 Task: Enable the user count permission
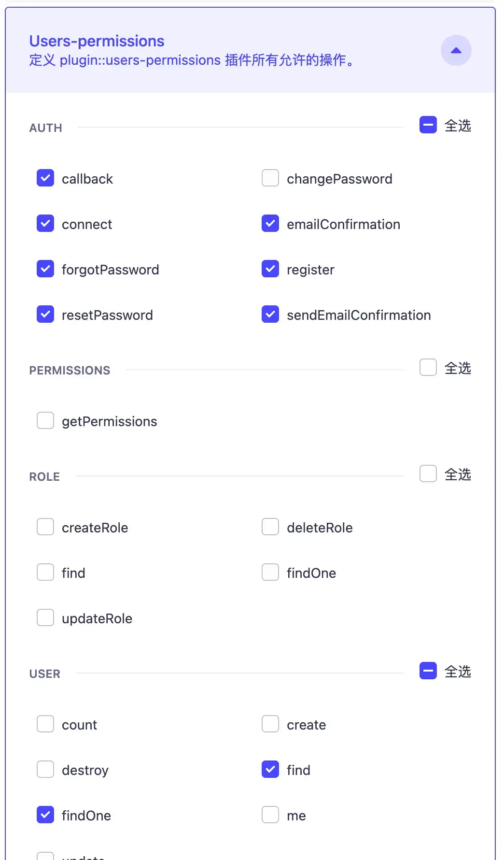(45, 724)
